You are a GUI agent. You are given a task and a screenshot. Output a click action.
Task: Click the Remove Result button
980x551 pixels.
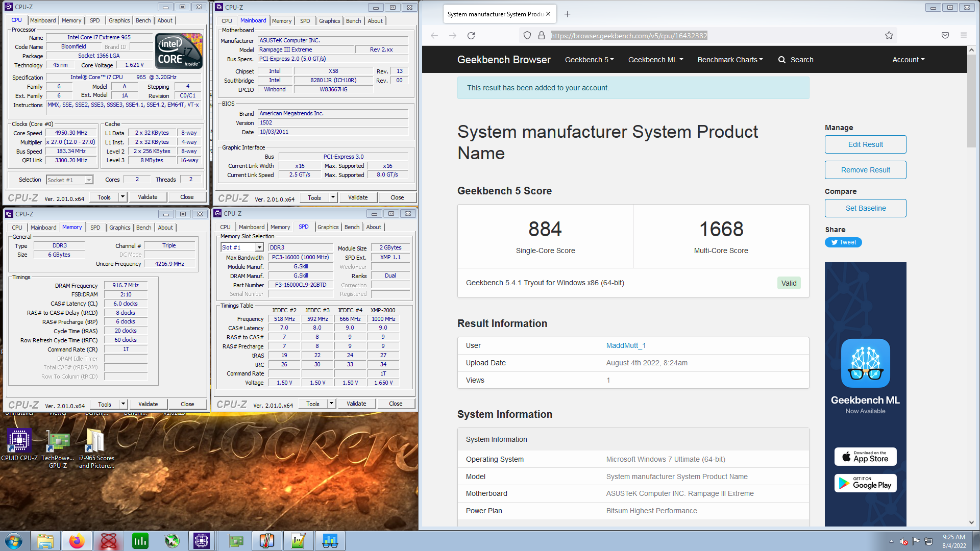click(865, 170)
